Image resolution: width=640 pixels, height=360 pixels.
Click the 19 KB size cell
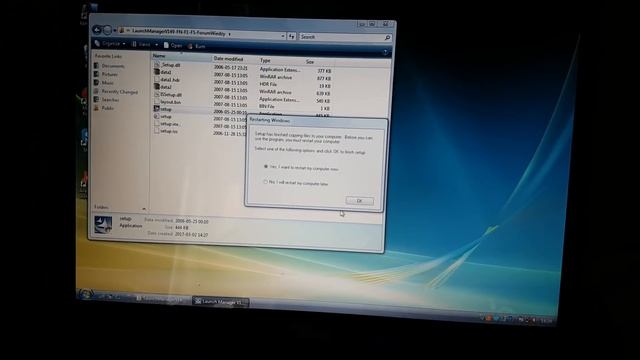click(325, 86)
